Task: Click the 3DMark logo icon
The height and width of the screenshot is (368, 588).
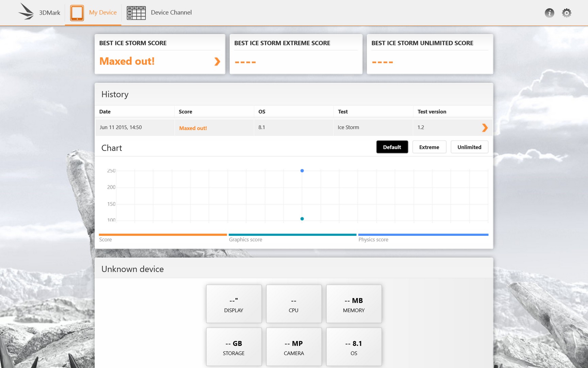Action: click(26, 12)
